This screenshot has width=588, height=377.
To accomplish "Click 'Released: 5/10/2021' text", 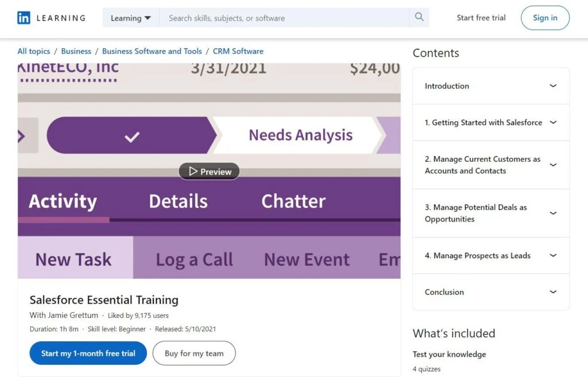I will (x=185, y=329).
